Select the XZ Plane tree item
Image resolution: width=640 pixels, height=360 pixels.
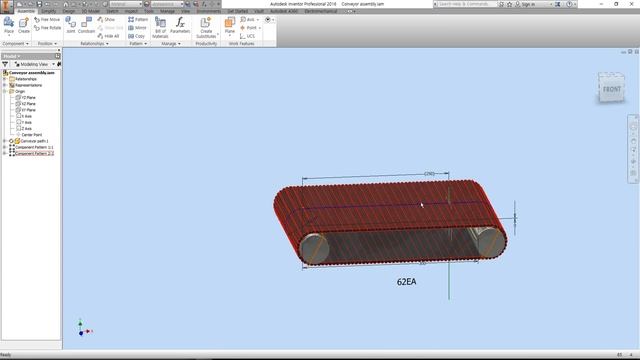pyautogui.click(x=26, y=104)
